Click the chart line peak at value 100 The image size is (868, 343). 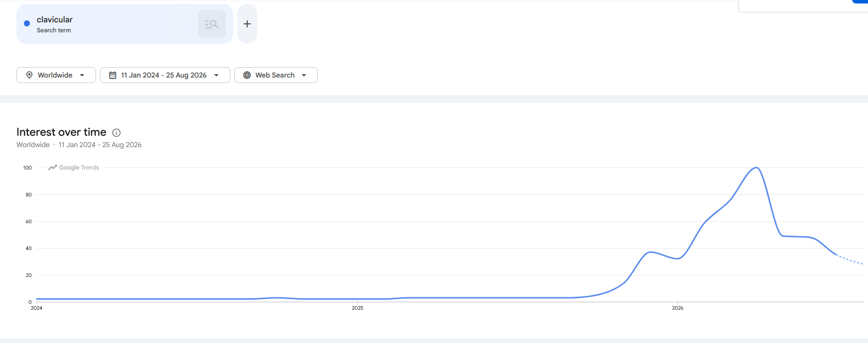[756, 168]
